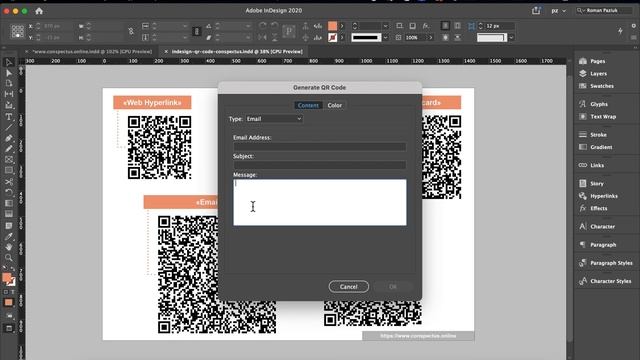
Task: Select the Note tool
Action: [x=9, y=225]
